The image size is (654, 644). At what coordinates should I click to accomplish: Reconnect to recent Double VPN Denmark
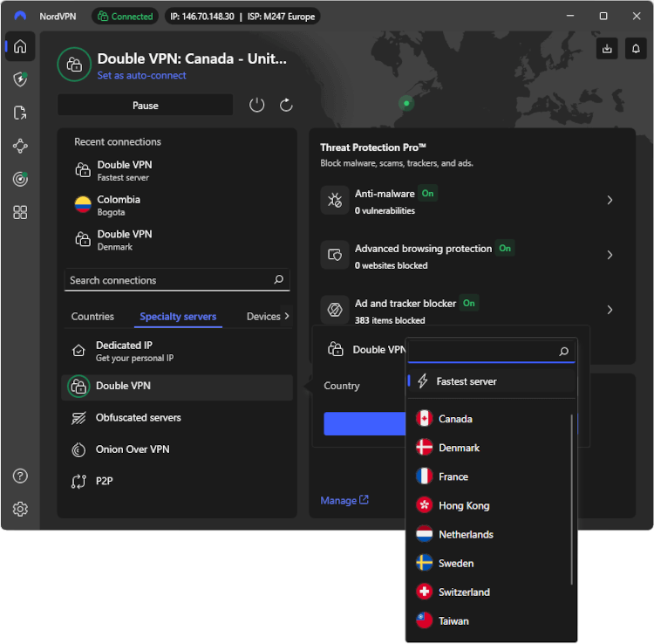click(177, 240)
